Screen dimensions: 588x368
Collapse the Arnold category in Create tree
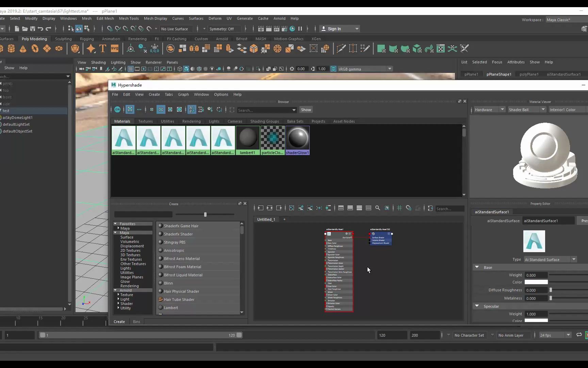(115, 290)
